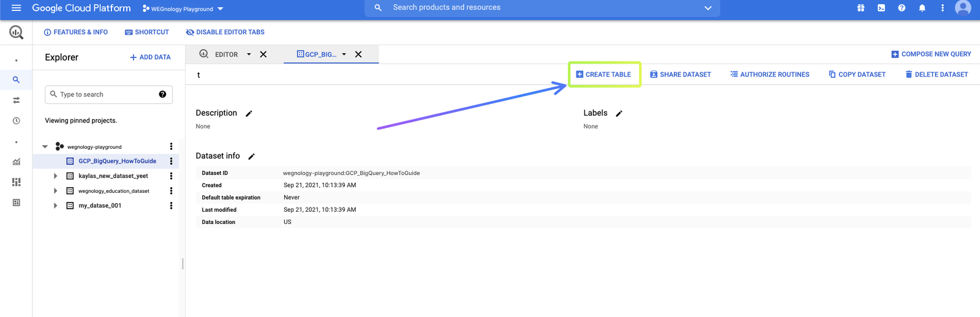Open actions menu for kaylas_new_dataset_yeet
The image size is (980, 317).
coord(171,176)
